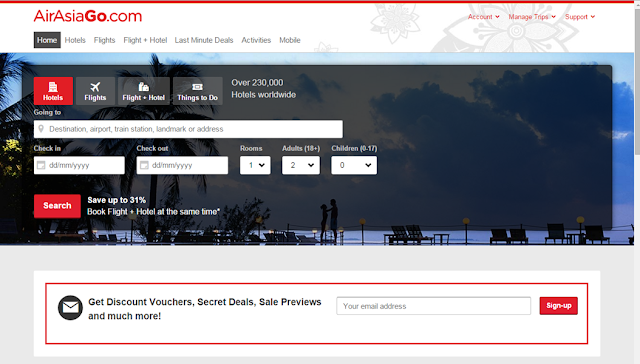Click the Sign-up button

click(x=558, y=306)
